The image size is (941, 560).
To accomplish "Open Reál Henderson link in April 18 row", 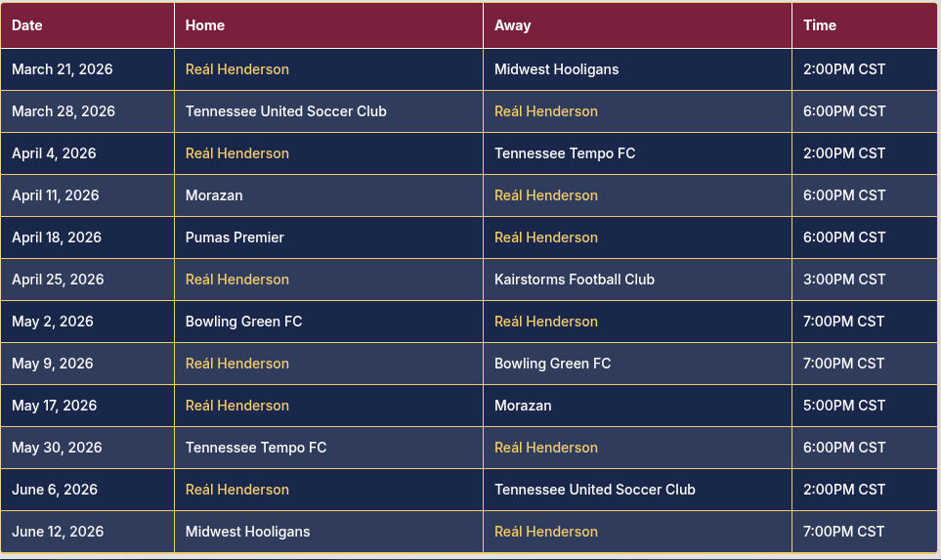I will coord(546,237).
